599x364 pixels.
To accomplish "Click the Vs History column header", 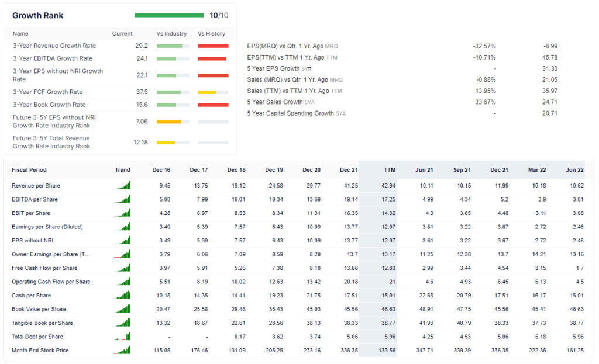I will coord(211,33).
